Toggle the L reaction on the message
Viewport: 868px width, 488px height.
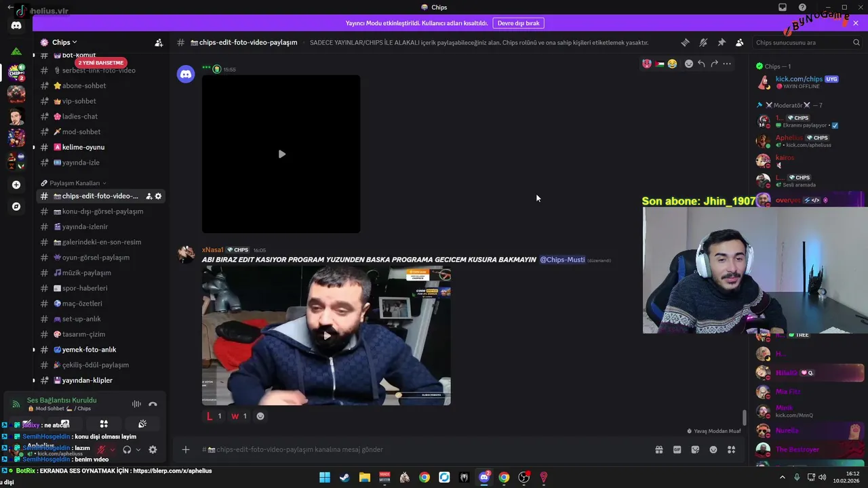(214, 416)
